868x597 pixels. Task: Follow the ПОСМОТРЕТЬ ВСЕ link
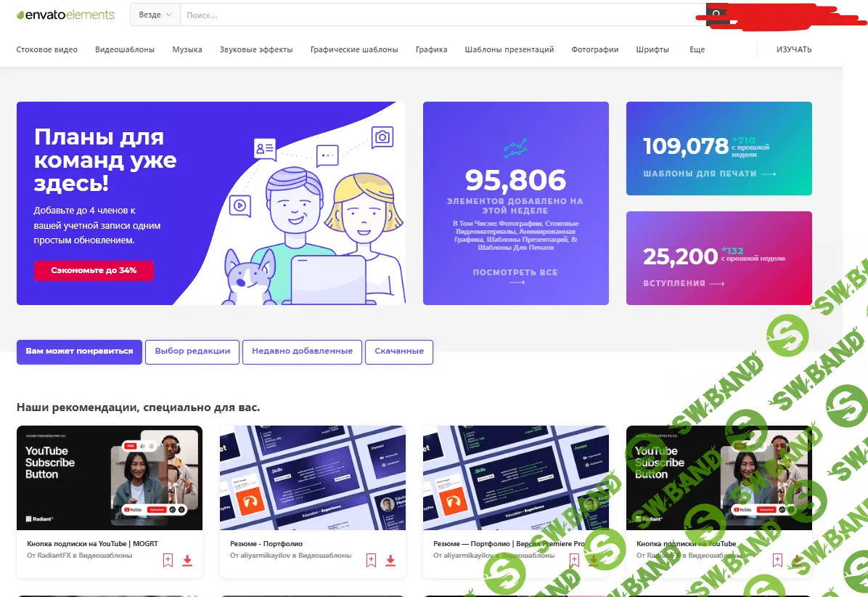coord(515,273)
